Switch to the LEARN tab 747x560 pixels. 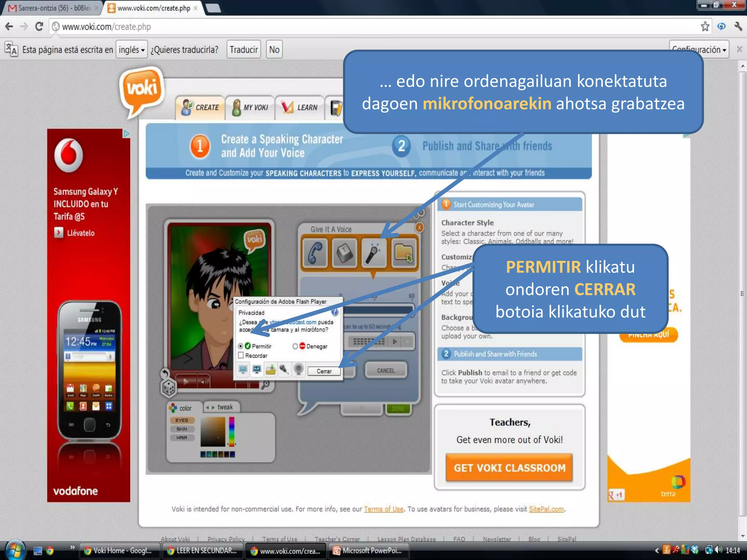click(300, 108)
